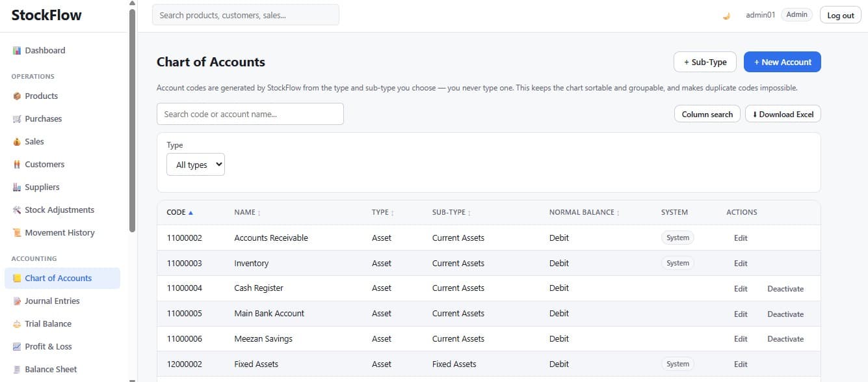The width and height of the screenshot is (868, 382).
Task: Click Download Excel button
Action: [x=783, y=114]
